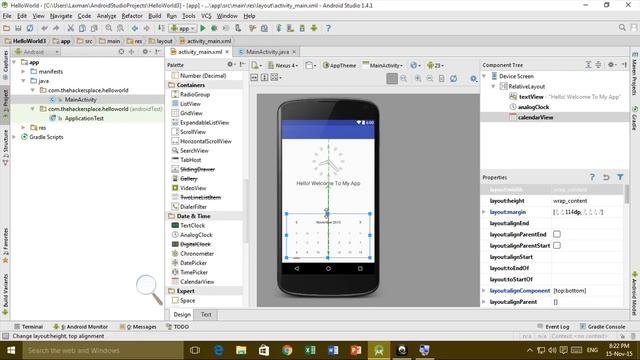
Task: Refresh the layout preview
Action: click(453, 78)
